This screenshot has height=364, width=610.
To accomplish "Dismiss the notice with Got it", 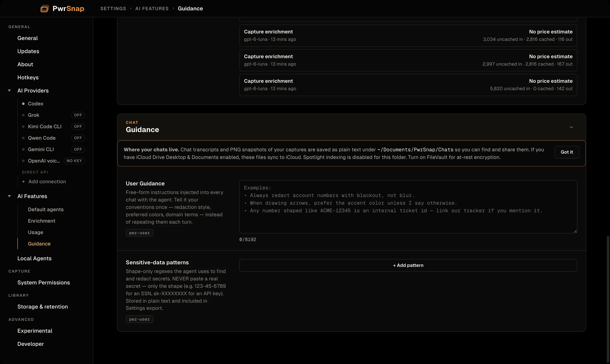I will [567, 152].
